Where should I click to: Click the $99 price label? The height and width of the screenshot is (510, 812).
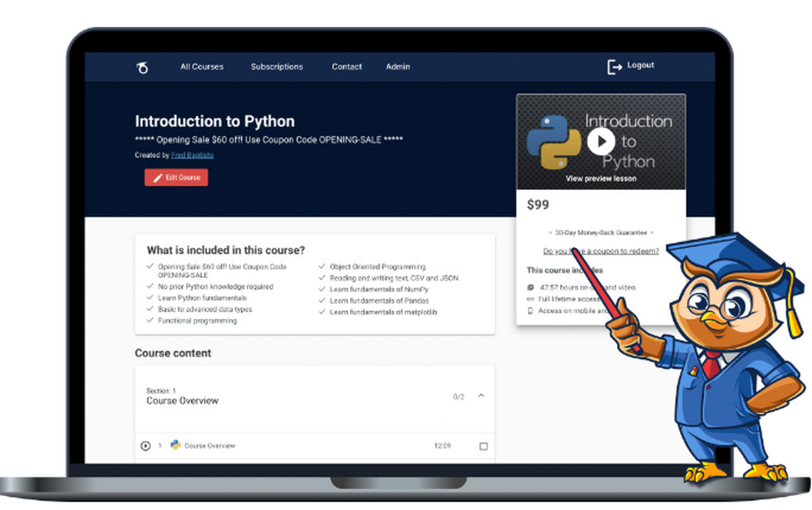pos(538,205)
